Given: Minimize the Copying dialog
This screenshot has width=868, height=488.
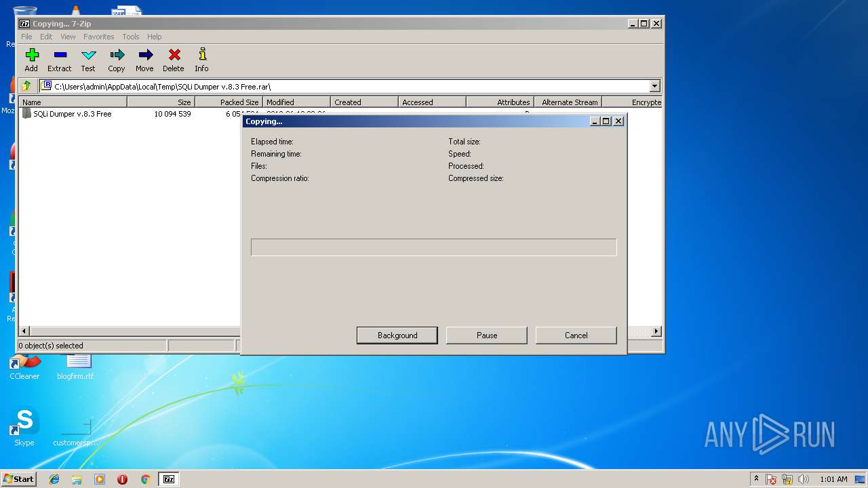Looking at the screenshot, I should 595,121.
